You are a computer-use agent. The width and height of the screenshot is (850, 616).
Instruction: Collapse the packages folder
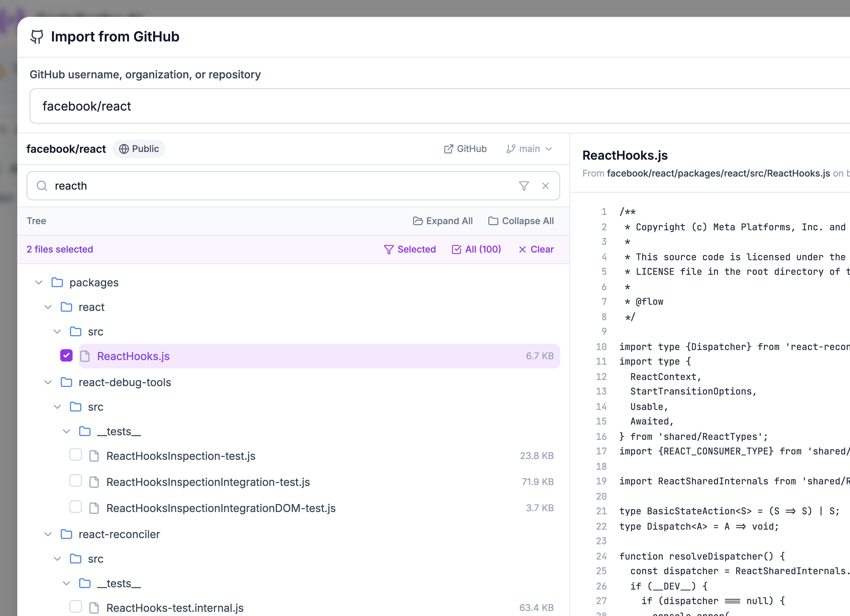pyautogui.click(x=39, y=282)
